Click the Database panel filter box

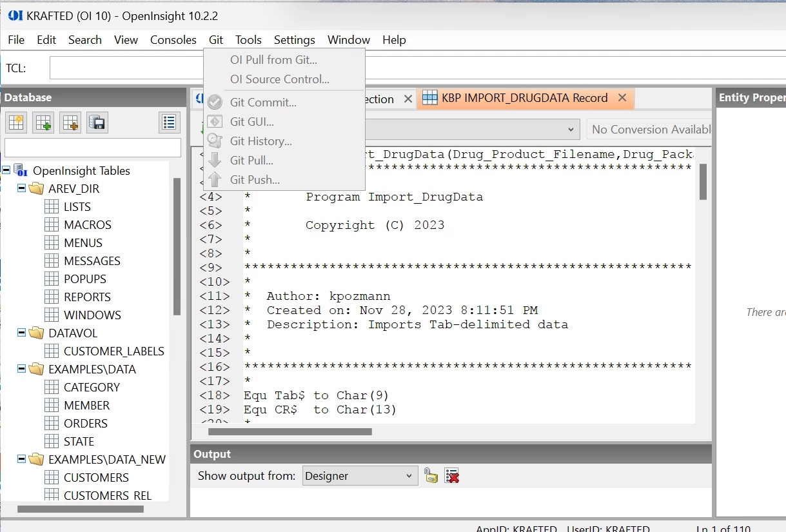[93, 148]
